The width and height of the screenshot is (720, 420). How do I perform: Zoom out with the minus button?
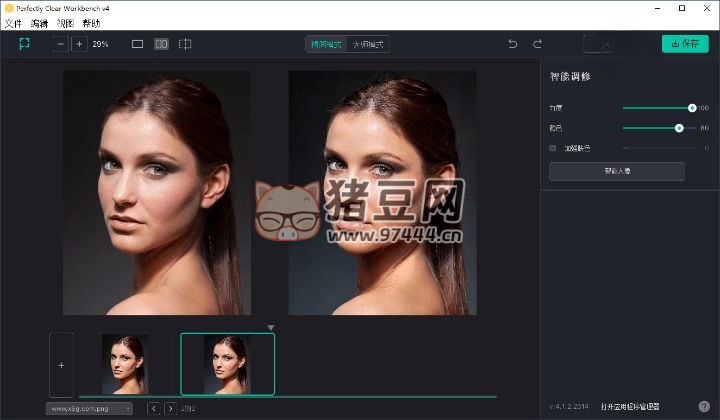(62, 44)
